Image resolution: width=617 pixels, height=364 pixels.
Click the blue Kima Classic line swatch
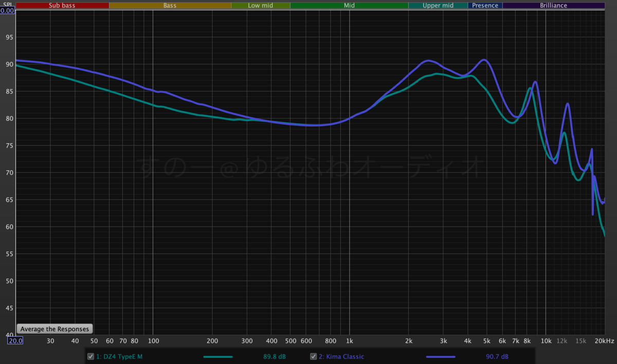(x=441, y=356)
